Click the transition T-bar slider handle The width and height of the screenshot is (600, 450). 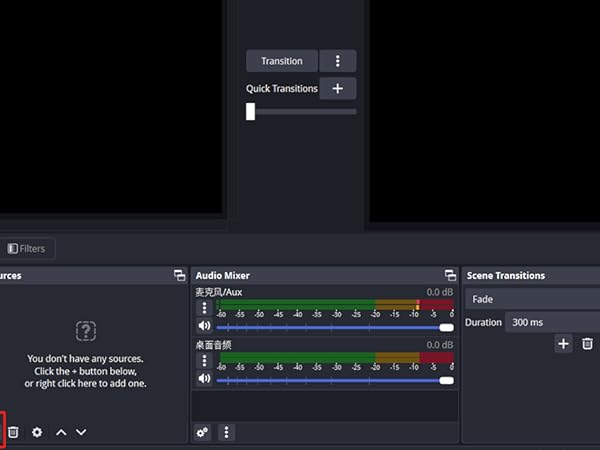[251, 112]
